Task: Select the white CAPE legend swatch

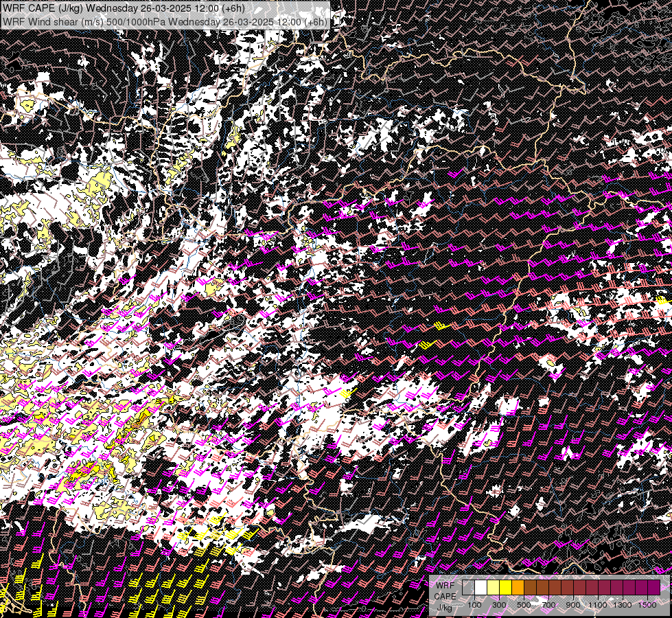Action: point(481,587)
